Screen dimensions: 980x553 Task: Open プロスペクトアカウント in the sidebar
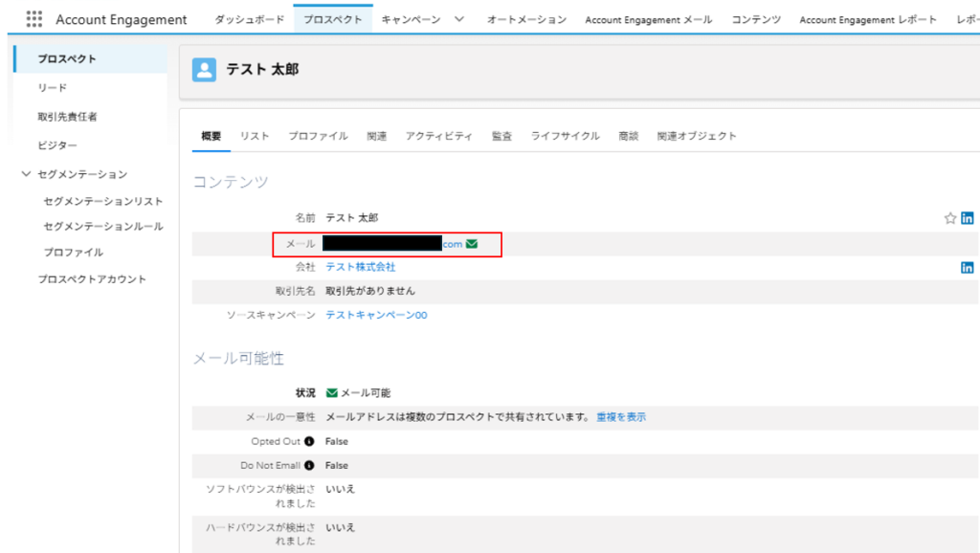click(x=92, y=279)
